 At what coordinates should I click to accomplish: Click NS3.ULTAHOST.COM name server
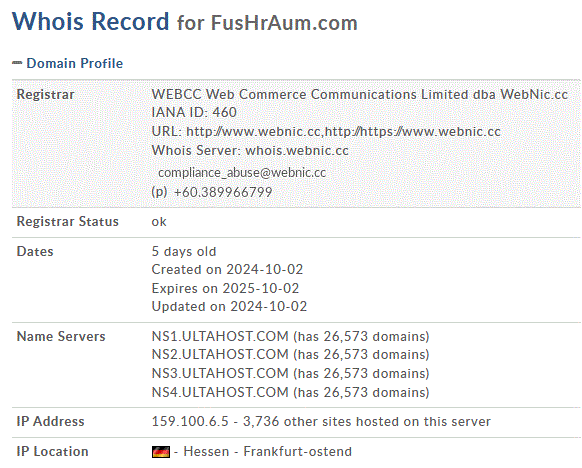[x=220, y=373]
